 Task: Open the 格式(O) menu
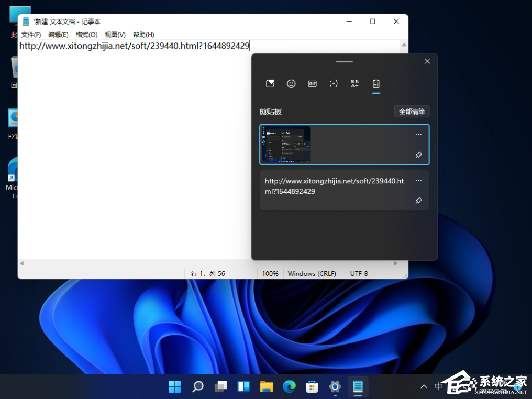click(x=86, y=35)
